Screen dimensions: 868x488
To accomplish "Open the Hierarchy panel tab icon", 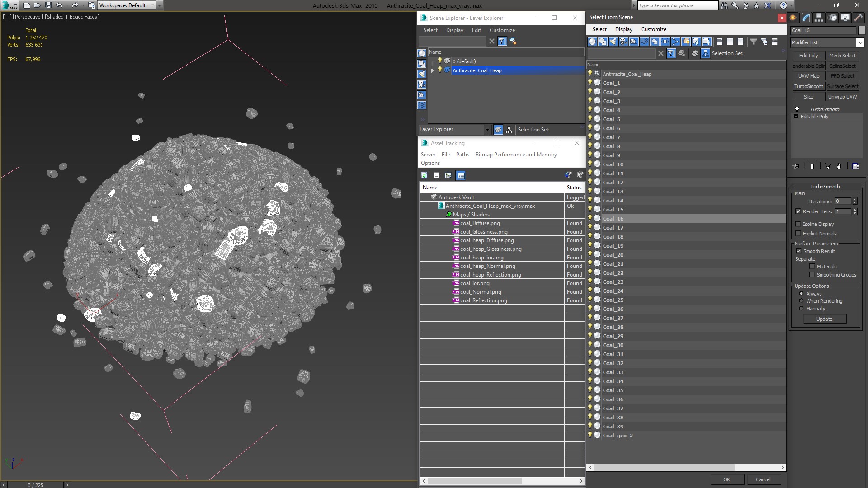I will click(819, 18).
